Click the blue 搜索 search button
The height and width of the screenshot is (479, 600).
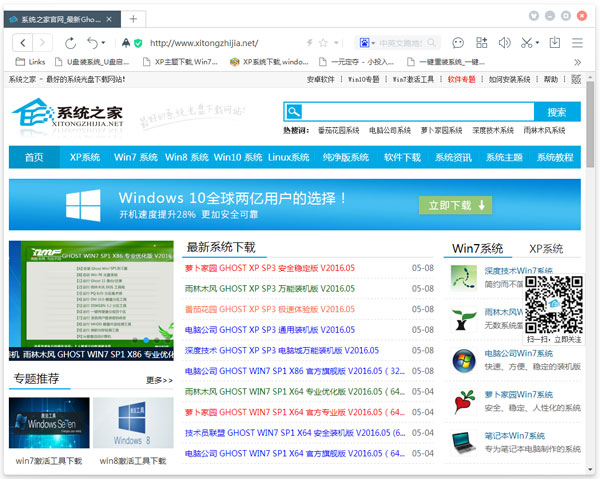pos(557,112)
